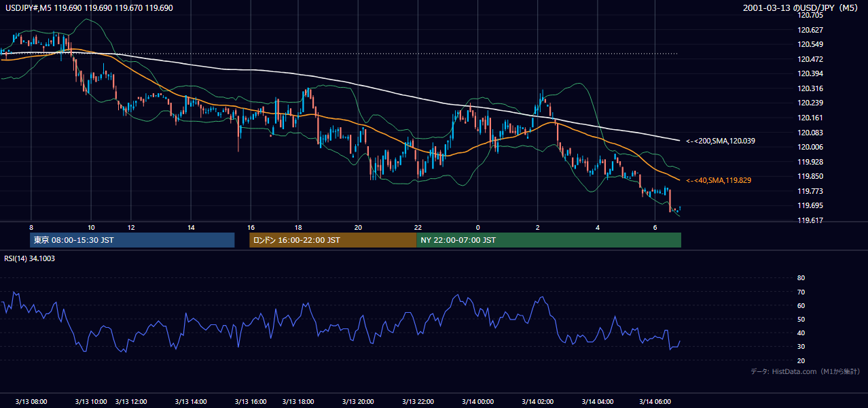The height and width of the screenshot is (408, 868).
Task: Select the 東京 08:00-15:30 JST session bar
Action: point(132,240)
